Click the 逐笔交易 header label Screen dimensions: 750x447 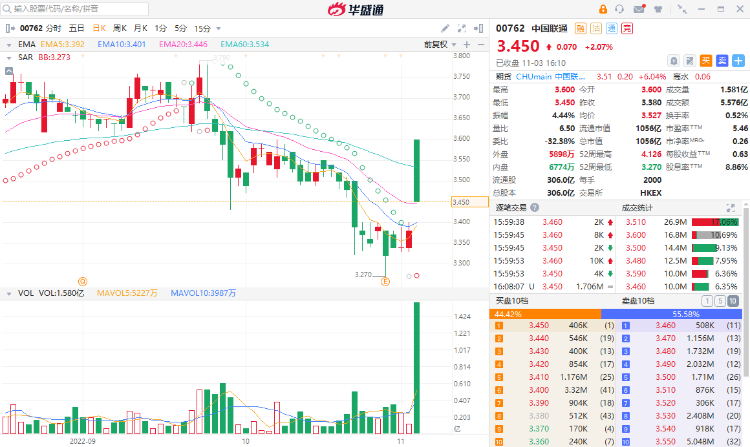tap(511, 207)
